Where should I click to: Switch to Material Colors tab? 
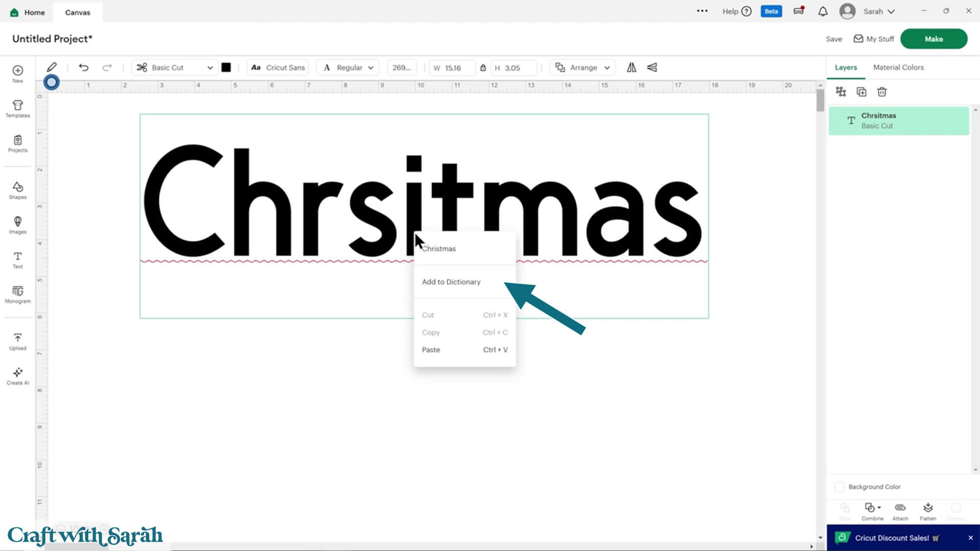click(x=898, y=67)
